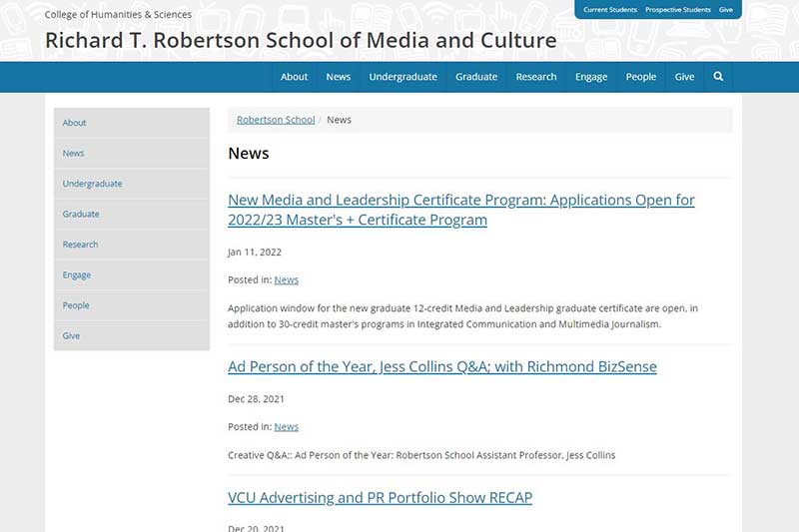Click News category link under Dec 28, 2021
The width and height of the screenshot is (799, 532).
click(287, 426)
